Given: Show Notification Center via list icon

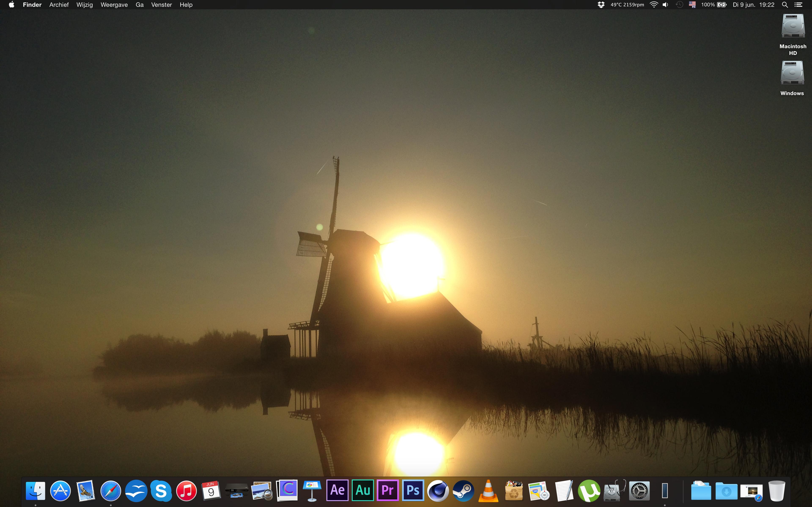Looking at the screenshot, I should coord(799,5).
